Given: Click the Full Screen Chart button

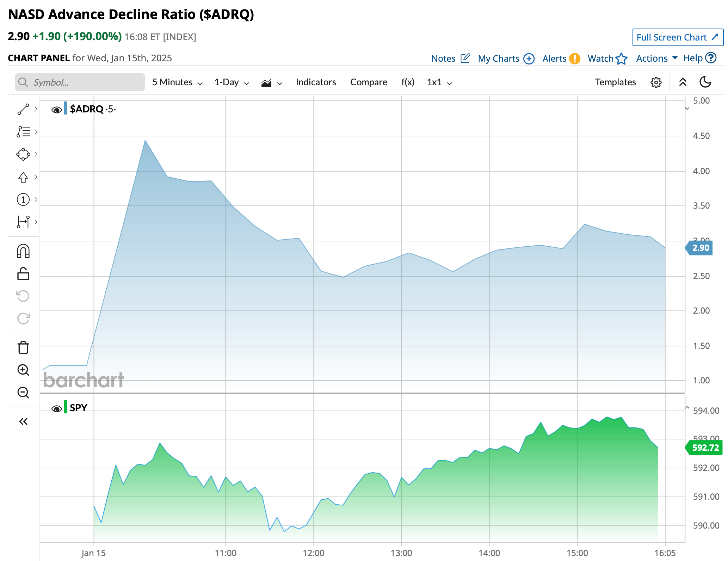Looking at the screenshot, I should pyautogui.click(x=677, y=37).
